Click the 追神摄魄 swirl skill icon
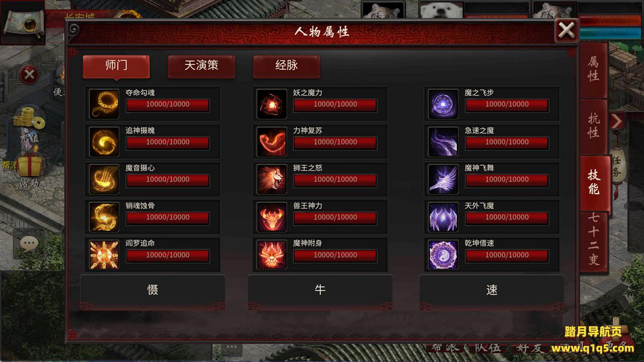The height and width of the screenshot is (362, 644). (x=104, y=142)
